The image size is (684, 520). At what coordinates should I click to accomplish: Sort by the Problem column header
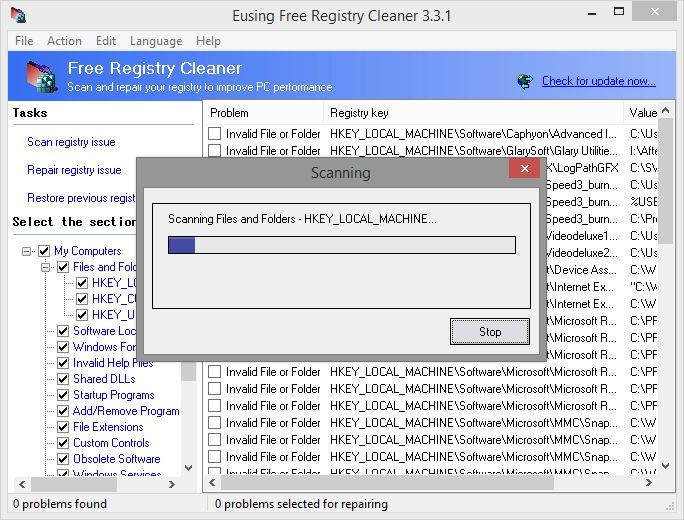tap(264, 113)
